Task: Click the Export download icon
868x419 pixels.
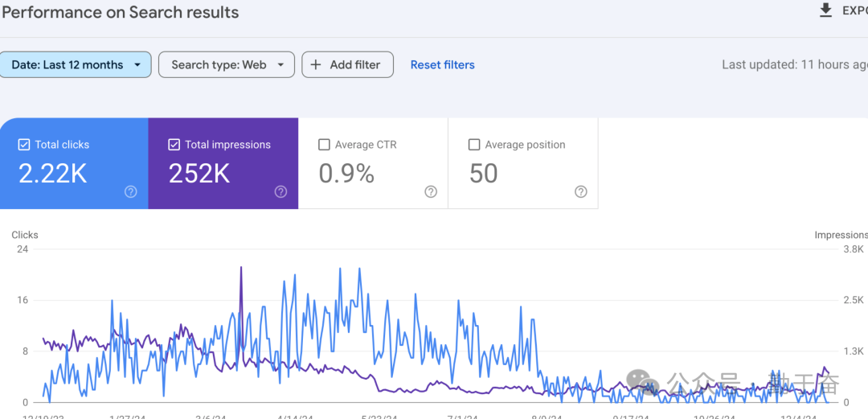Action: [825, 10]
